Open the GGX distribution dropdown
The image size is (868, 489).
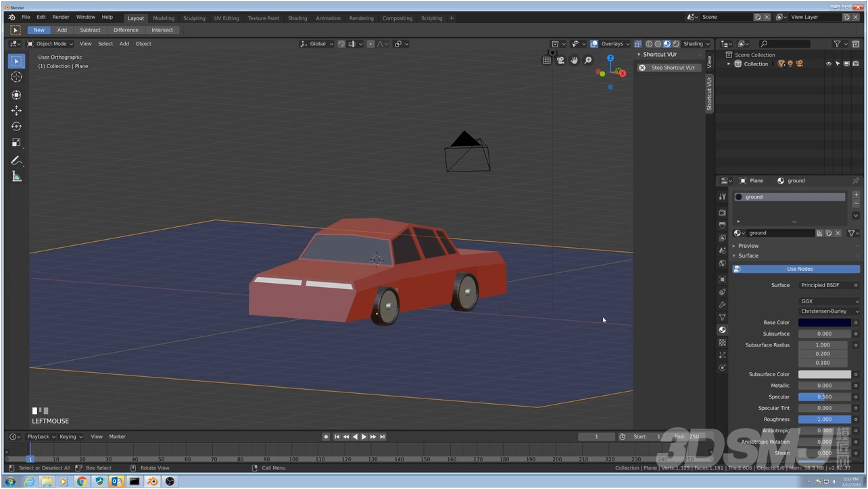click(829, 301)
